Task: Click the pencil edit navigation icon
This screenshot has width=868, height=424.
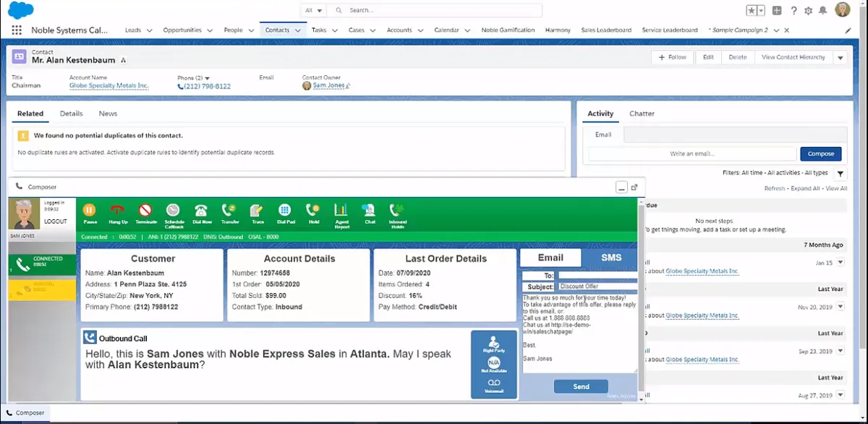Action: pos(848,30)
